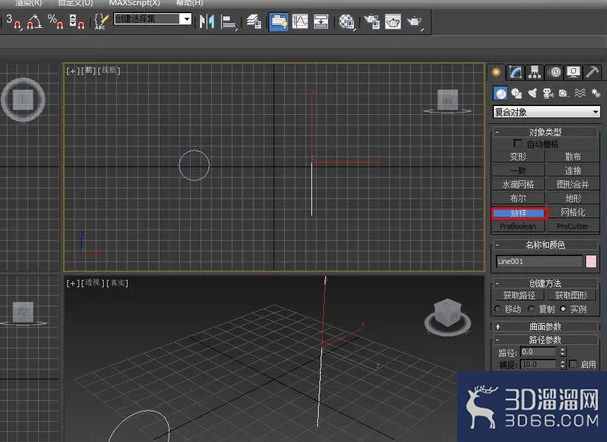Select the 复制 radio button
The image size is (607, 442).
(531, 308)
